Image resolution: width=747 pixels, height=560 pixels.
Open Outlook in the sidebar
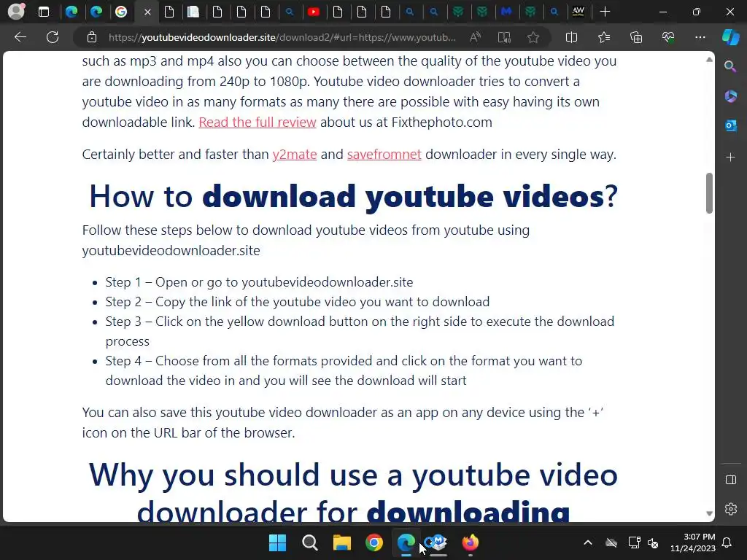pyautogui.click(x=730, y=125)
